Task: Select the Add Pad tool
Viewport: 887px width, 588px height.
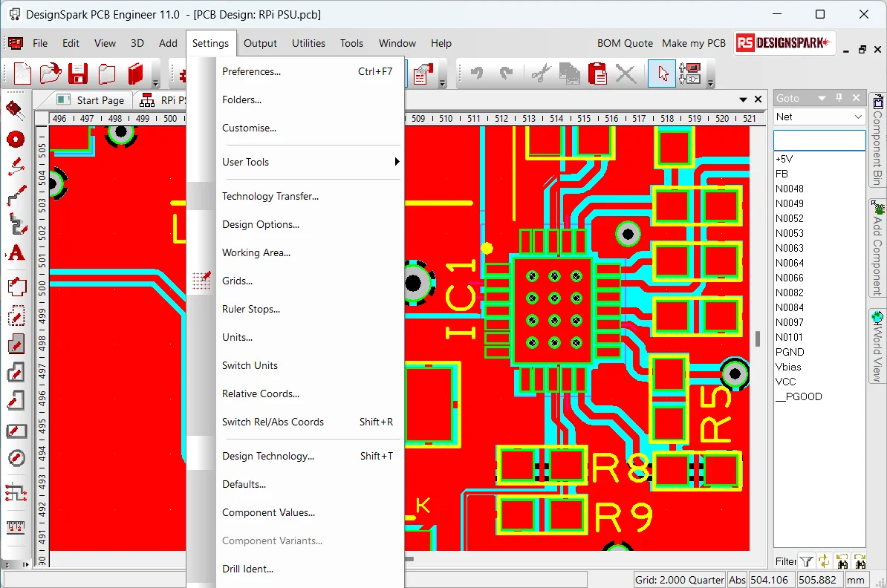Action: [x=16, y=139]
